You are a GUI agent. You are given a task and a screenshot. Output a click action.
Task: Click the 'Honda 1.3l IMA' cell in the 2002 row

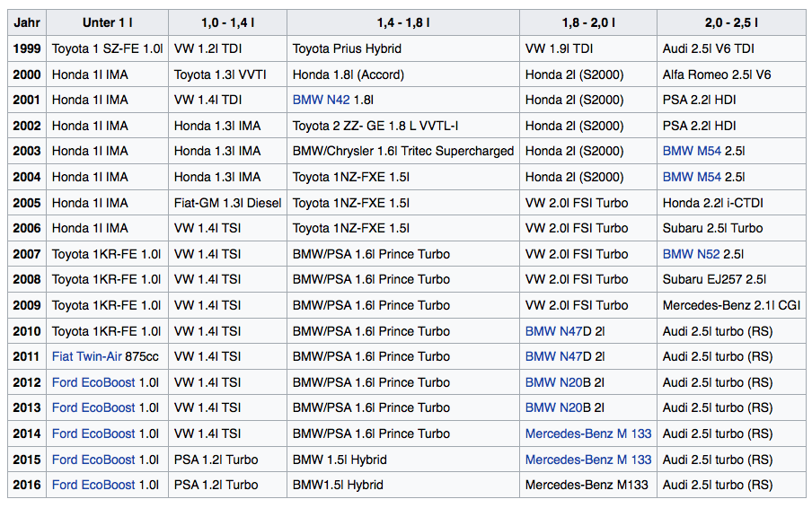click(228, 126)
